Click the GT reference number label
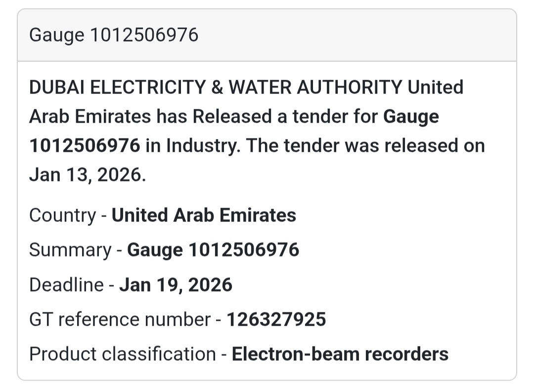Screen dimensions: 534x392 (x=120, y=319)
